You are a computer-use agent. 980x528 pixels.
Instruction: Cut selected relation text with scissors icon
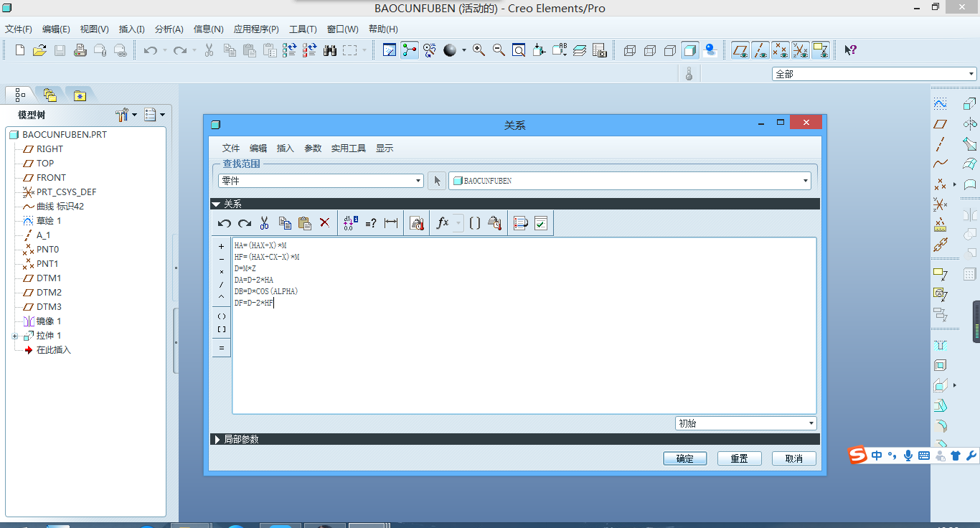coord(265,223)
